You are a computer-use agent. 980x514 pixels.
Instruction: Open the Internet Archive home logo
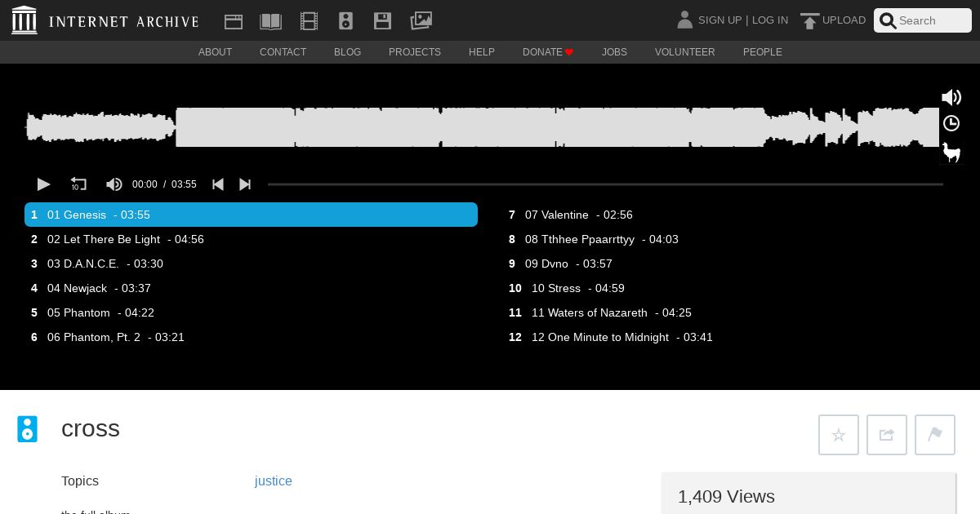pos(24,20)
